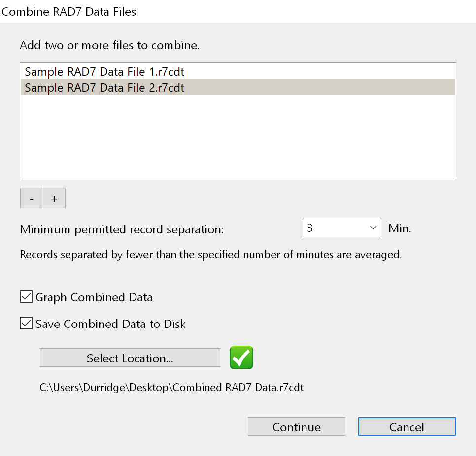Click empty area of the file list
Image resolution: width=476 pixels, height=456 pixels.
(x=238, y=138)
